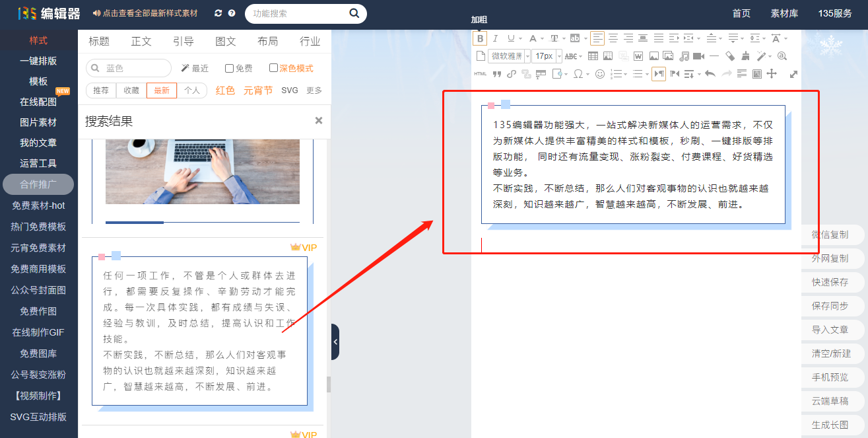The width and height of the screenshot is (868, 438).
Task: Open 模板 in the left sidebar
Action: click(x=38, y=81)
